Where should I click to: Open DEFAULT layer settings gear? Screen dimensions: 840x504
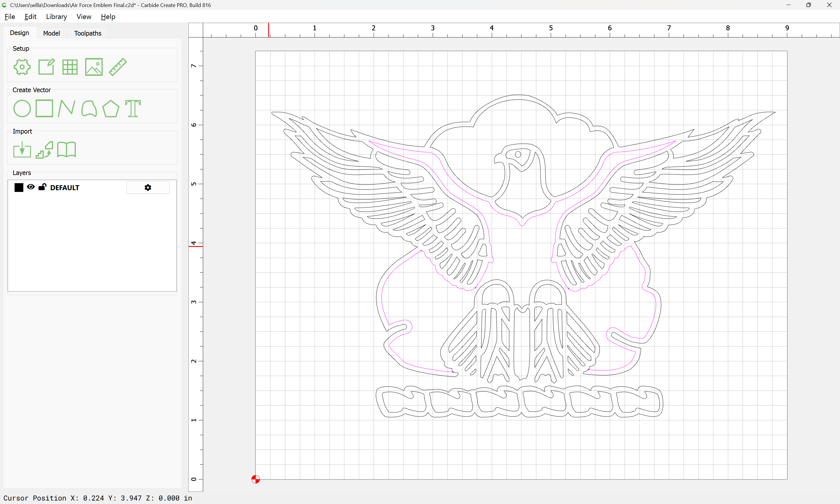click(x=148, y=188)
